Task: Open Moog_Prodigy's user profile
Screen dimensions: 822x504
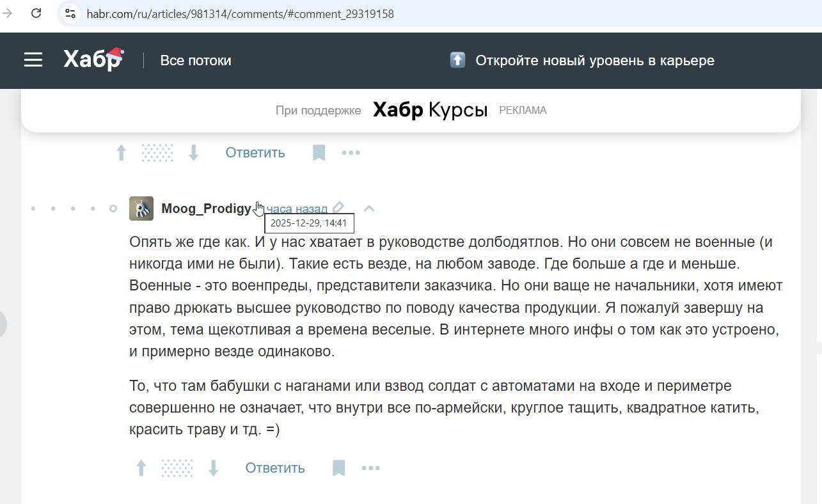Action: [207, 208]
